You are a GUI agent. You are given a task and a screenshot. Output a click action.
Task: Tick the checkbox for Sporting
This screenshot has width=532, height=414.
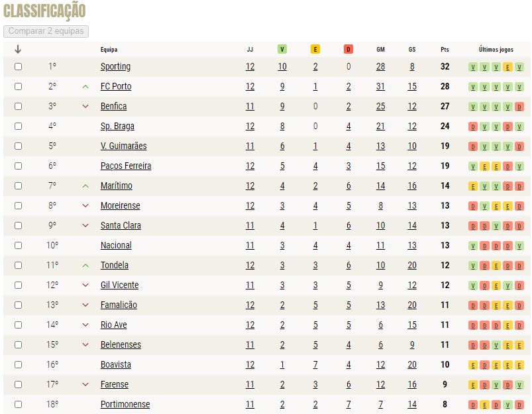[19, 66]
